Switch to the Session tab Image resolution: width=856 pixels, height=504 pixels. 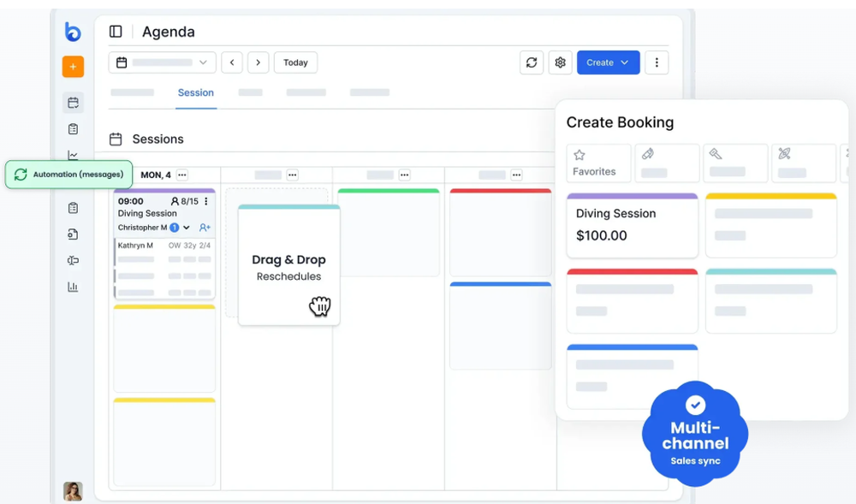click(195, 92)
